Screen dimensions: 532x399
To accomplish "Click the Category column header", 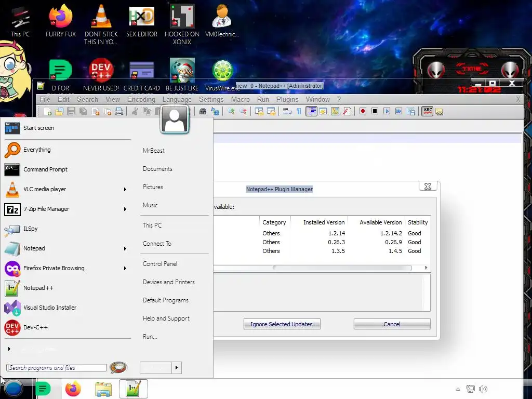I will pos(275,222).
